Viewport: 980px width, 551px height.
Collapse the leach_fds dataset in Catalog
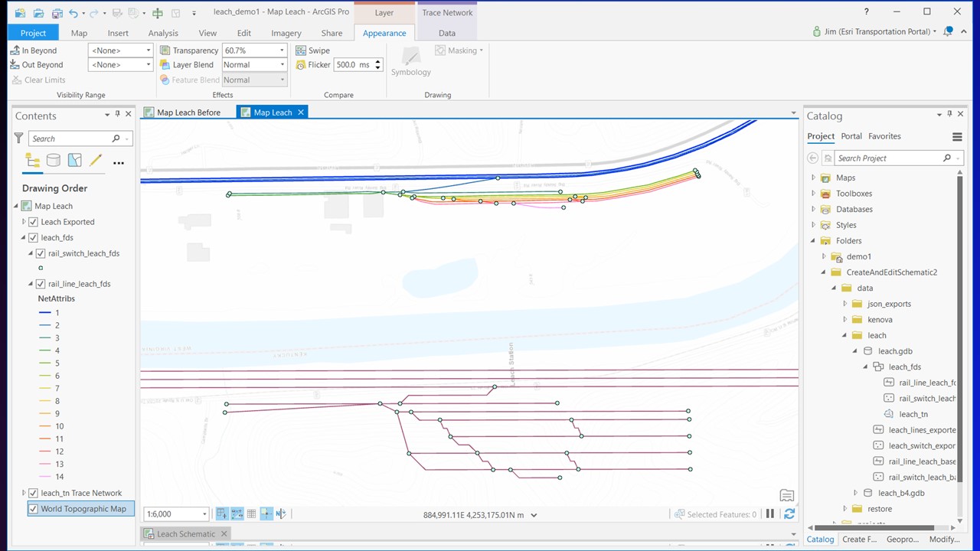[865, 367]
